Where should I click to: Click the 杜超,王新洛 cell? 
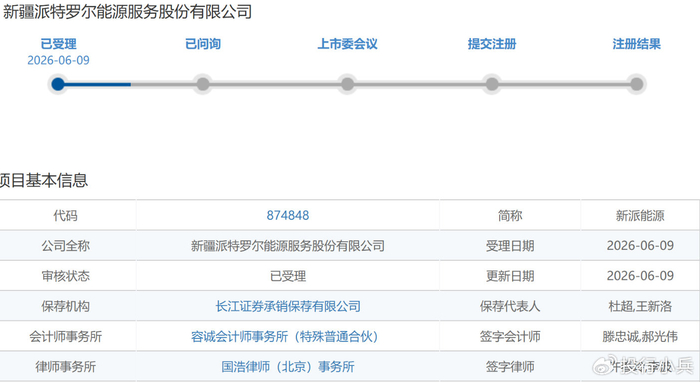[x=640, y=306]
